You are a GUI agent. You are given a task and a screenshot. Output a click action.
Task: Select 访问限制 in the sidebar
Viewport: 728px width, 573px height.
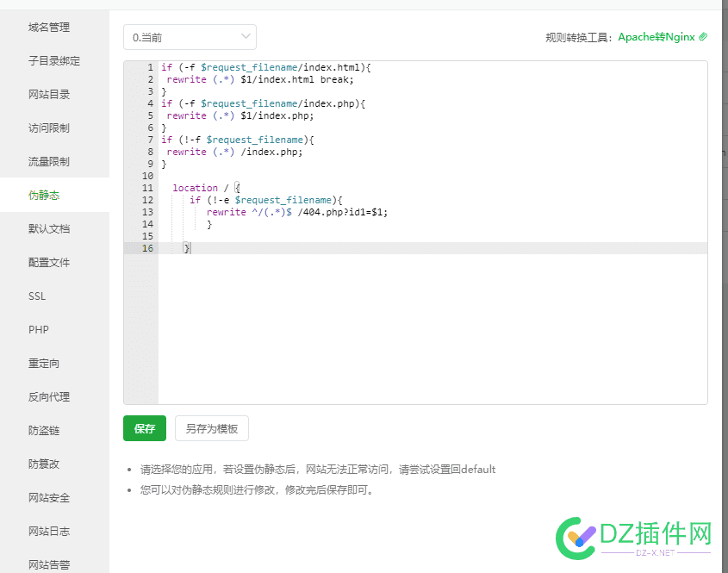(49, 128)
